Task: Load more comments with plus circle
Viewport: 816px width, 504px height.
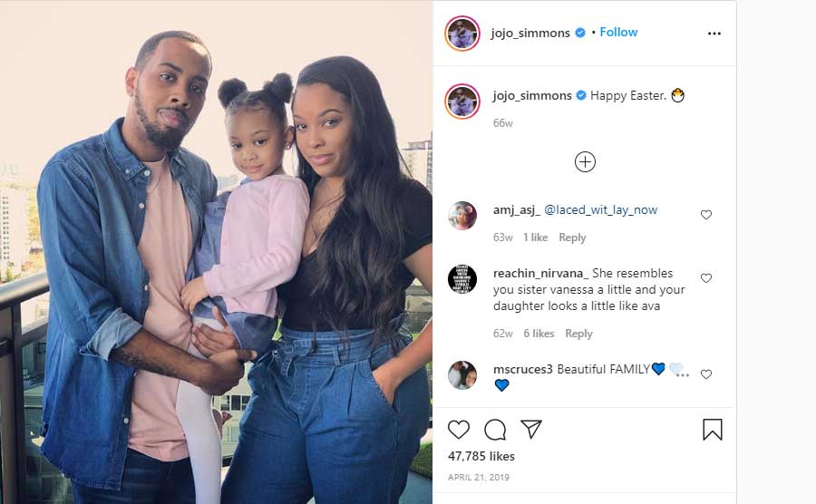Action: tap(585, 161)
